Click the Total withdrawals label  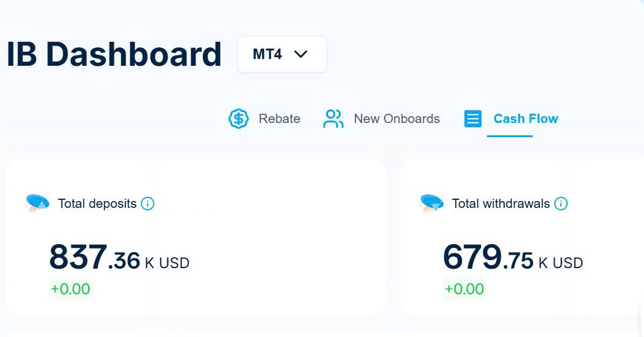pos(501,204)
